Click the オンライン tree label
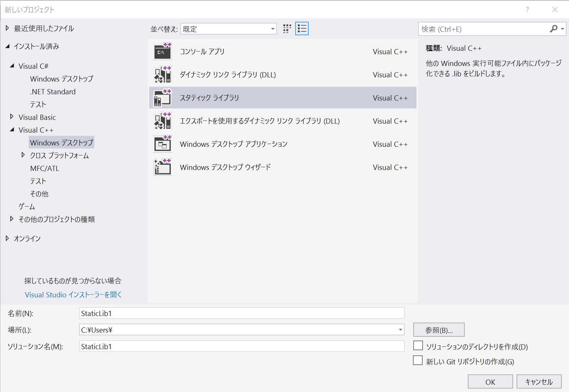Screen dimensions: 569x392 click(x=27, y=239)
